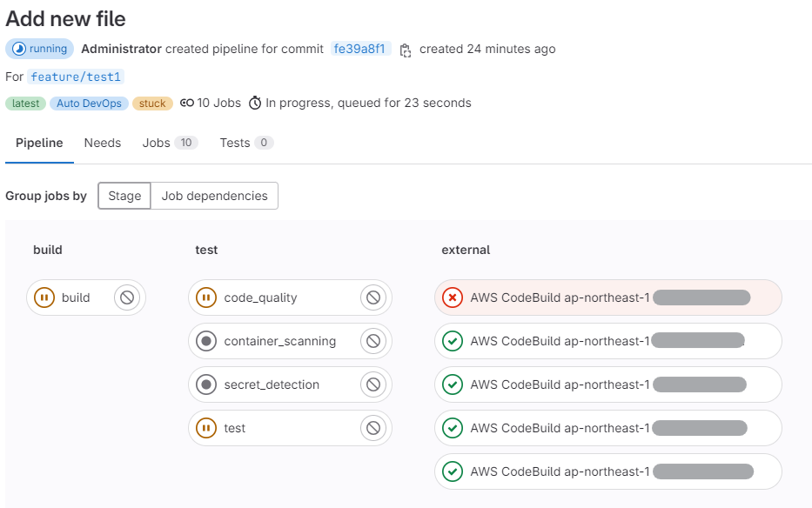812x508 pixels.
Task: Click the success check icon on second CodeBuild job
Action: point(452,341)
